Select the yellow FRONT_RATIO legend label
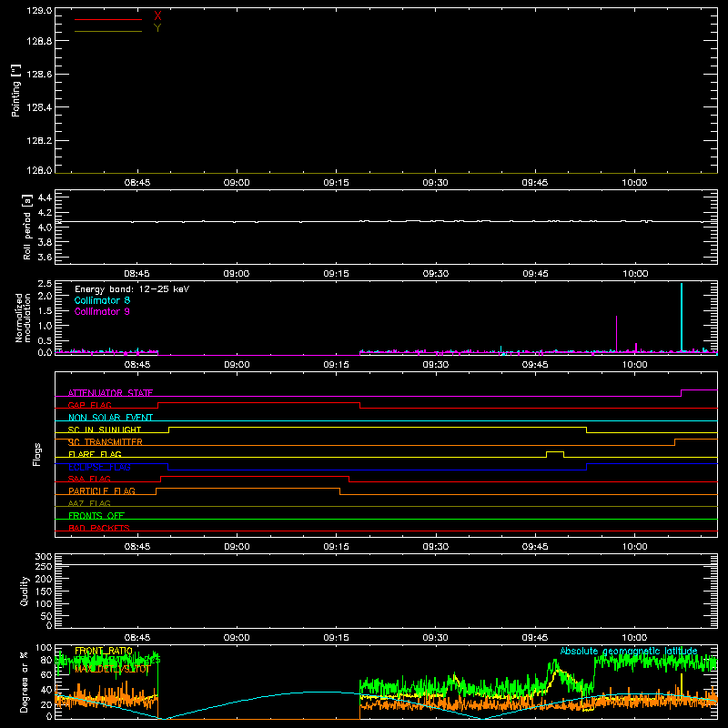Screen dimensions: 728x728 104,651
